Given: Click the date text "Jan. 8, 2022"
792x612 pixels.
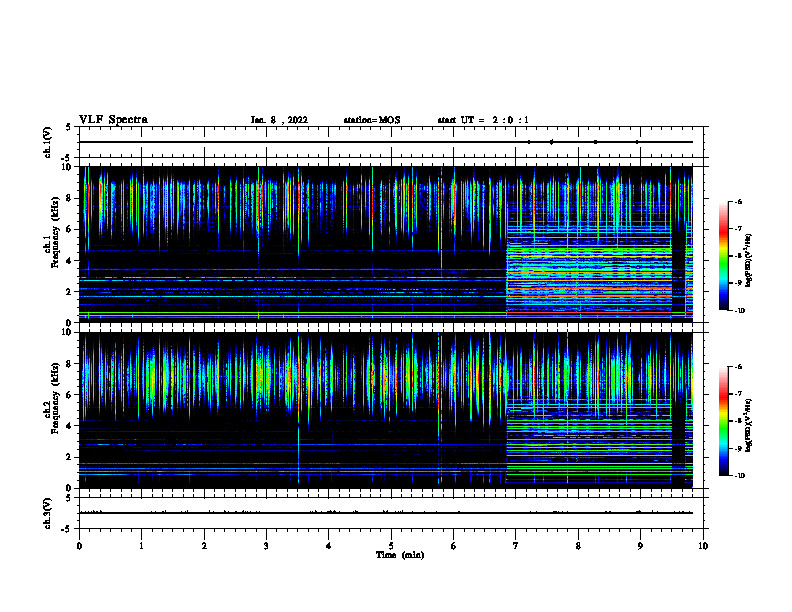Looking at the screenshot, I should pos(279,120).
